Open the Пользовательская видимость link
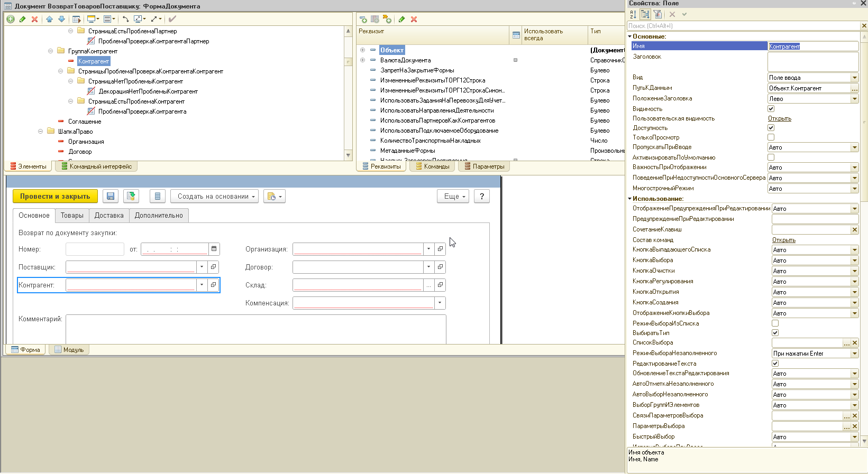 779,118
